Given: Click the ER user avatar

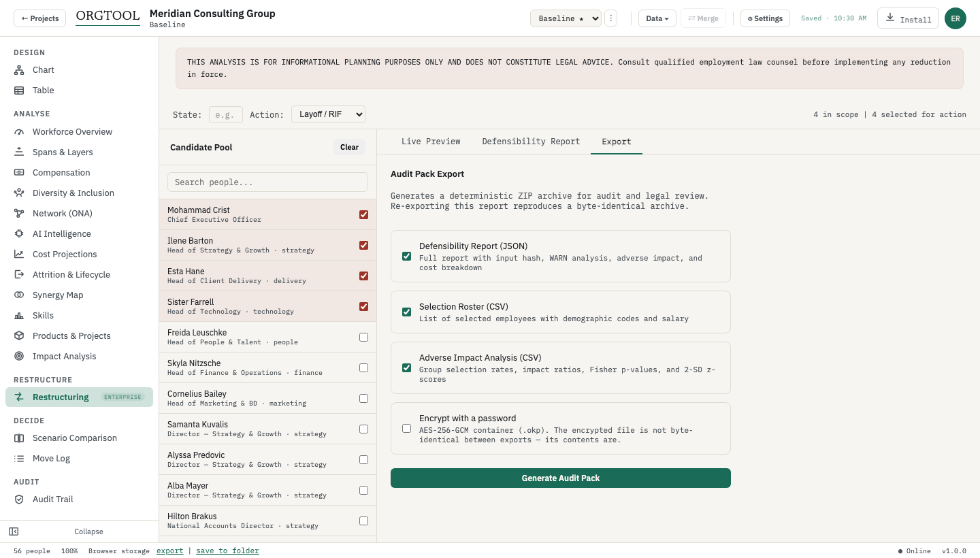Looking at the screenshot, I should (955, 18).
